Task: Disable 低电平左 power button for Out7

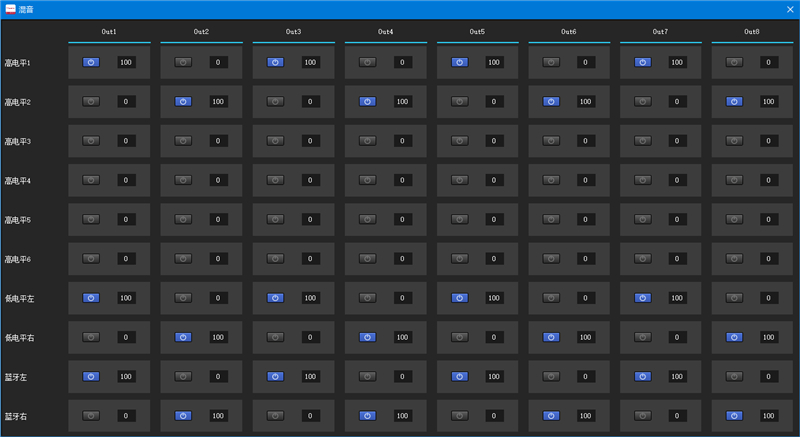Action: coord(642,298)
